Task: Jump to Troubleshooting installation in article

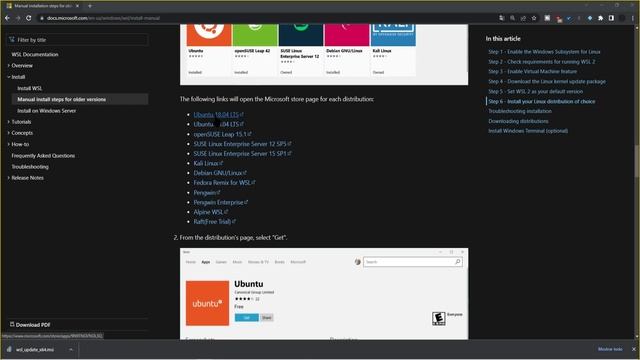Action: click(520, 111)
